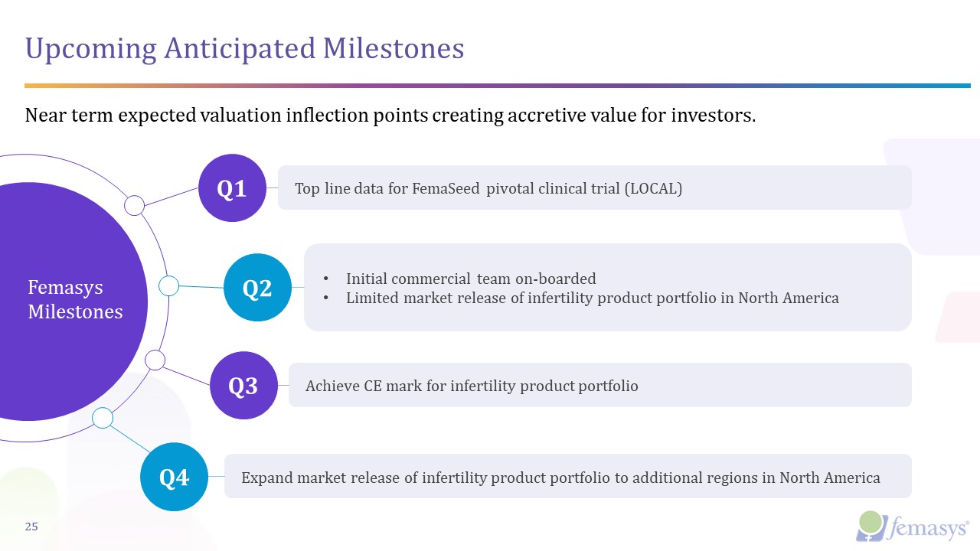Select the Achieve CE mark text box

599,386
